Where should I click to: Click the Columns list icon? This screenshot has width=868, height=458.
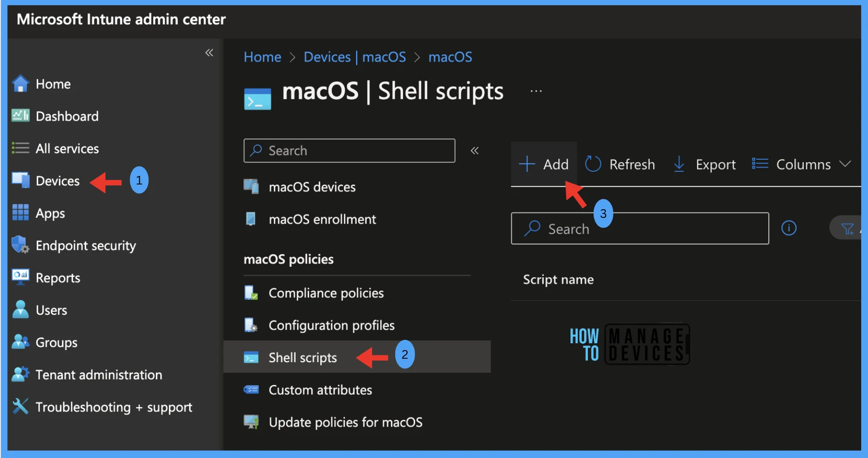[760, 164]
